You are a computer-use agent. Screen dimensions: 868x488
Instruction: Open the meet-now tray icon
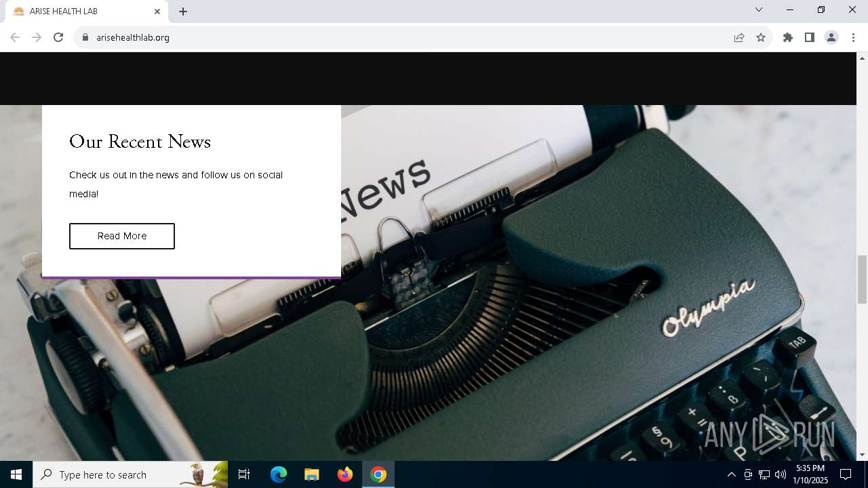(748, 474)
